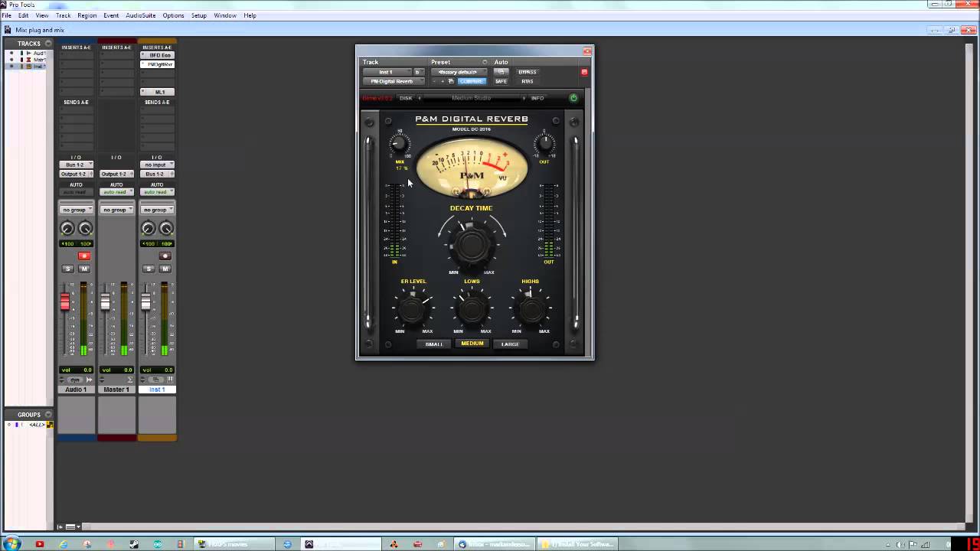Click the ML1 insert on Inst 1

click(x=157, y=92)
